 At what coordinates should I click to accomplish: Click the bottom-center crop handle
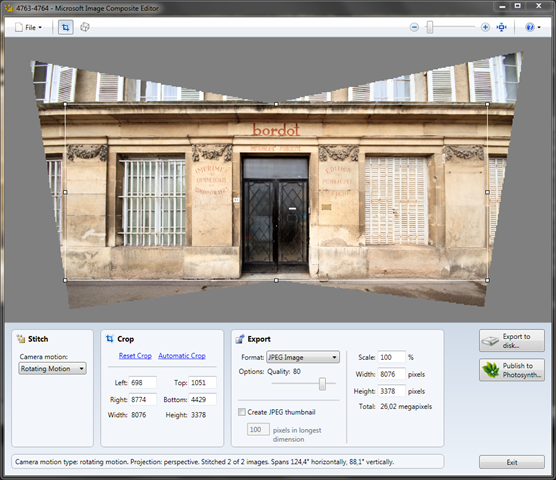click(276, 280)
